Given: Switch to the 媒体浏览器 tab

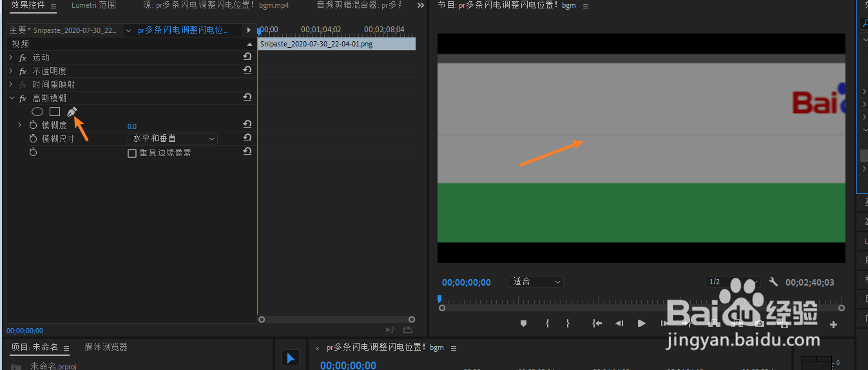Looking at the screenshot, I should pos(106,347).
